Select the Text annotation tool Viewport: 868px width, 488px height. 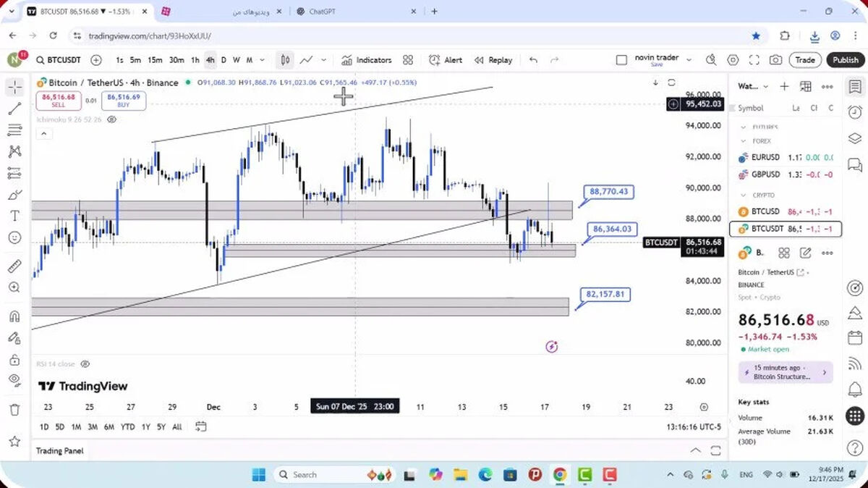14,216
